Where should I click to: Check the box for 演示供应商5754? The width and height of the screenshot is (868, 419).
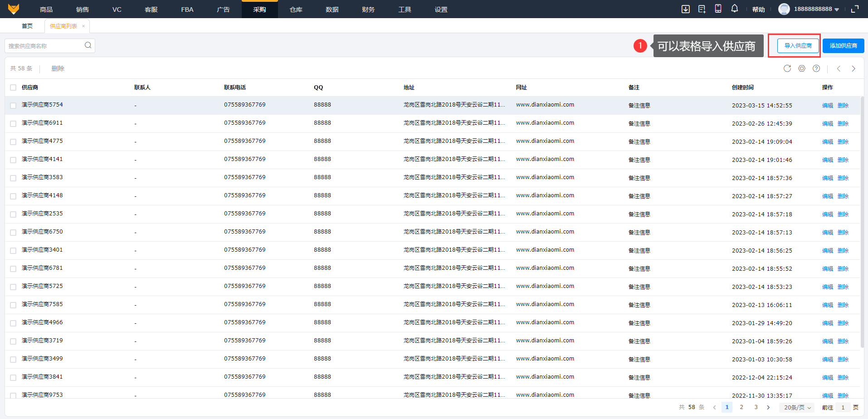click(13, 105)
